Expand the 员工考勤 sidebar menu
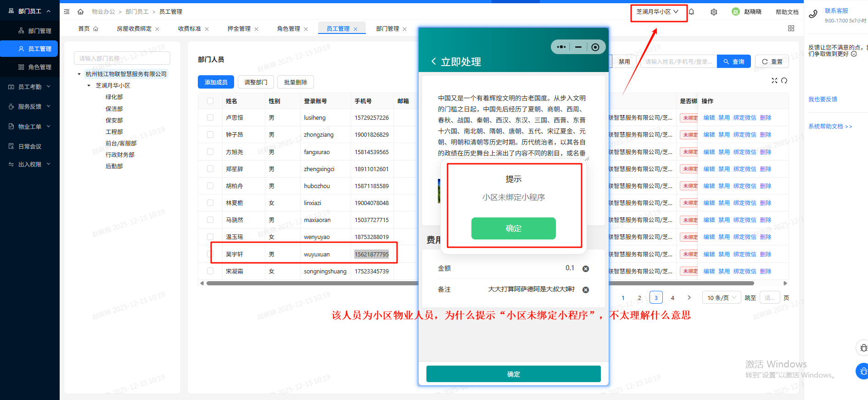The image size is (868, 400). tap(30, 87)
